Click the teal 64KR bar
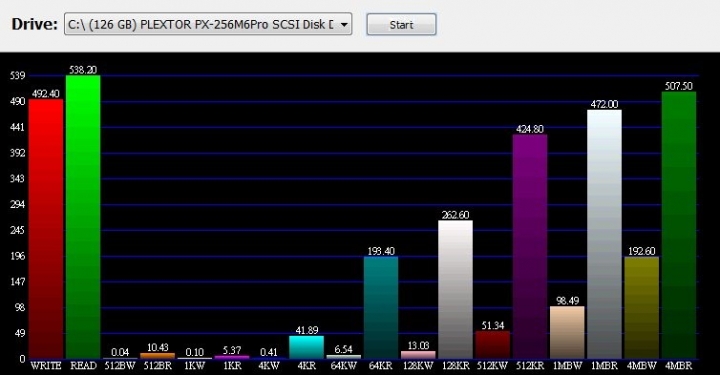The width and height of the screenshot is (720, 375). pos(381,308)
